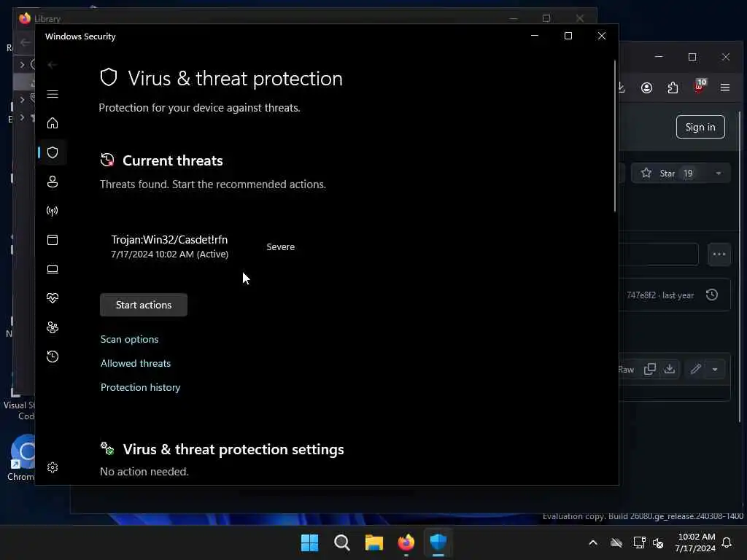747x560 pixels.
Task: Open Windows Security settings gear icon
Action: [x=53, y=467]
